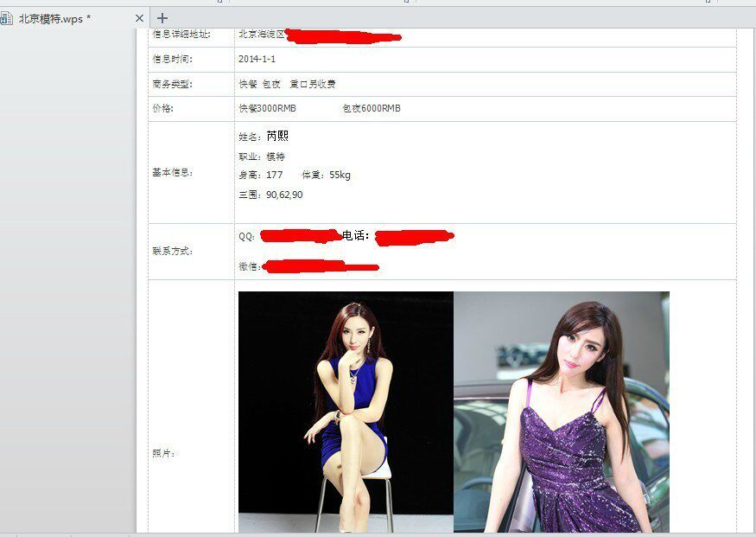Close the 北京模特.wps document tab
The height and width of the screenshot is (537, 756).
138,17
